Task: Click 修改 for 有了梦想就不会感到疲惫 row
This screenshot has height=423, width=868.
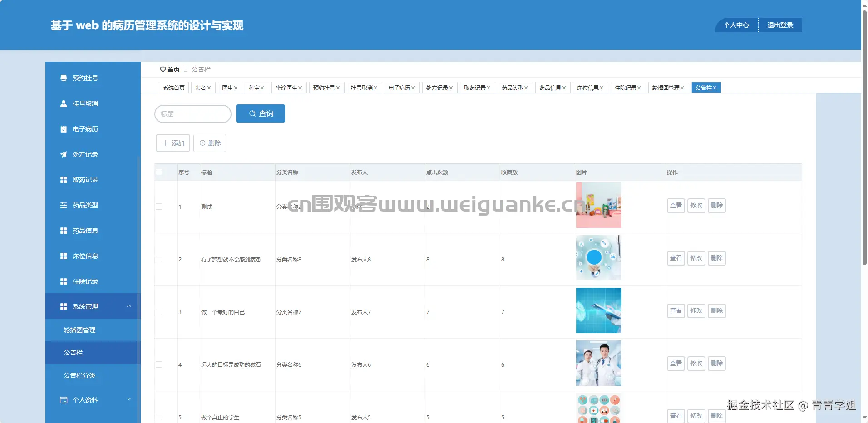Action: click(x=696, y=258)
